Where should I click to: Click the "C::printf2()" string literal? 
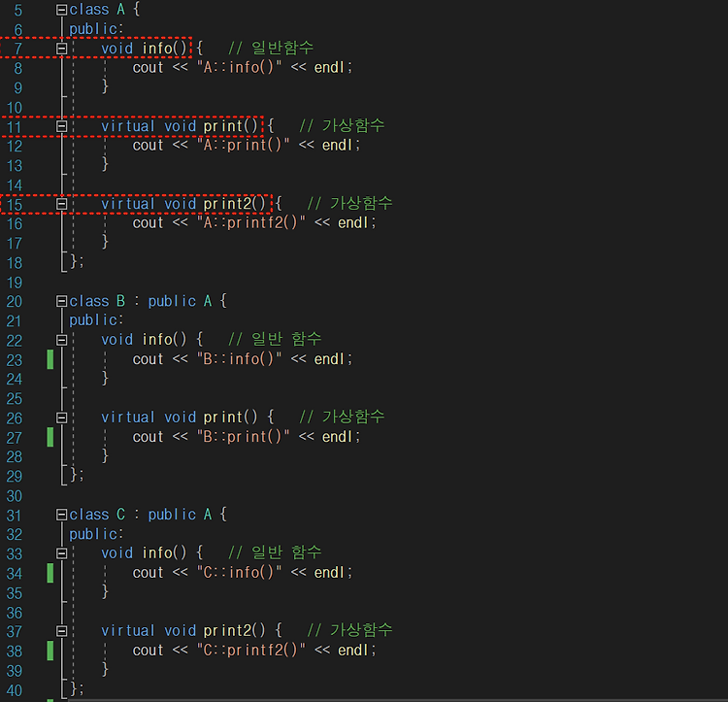point(251,650)
